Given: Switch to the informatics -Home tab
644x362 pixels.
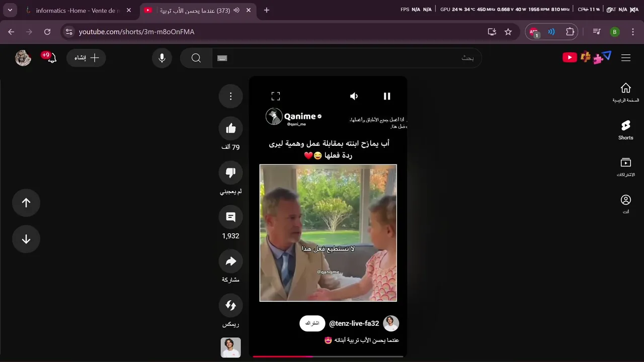Looking at the screenshot, I should [78, 10].
